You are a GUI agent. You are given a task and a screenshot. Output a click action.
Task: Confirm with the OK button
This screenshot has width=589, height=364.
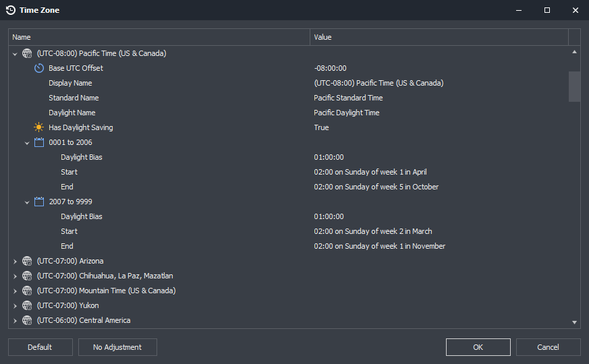click(478, 347)
